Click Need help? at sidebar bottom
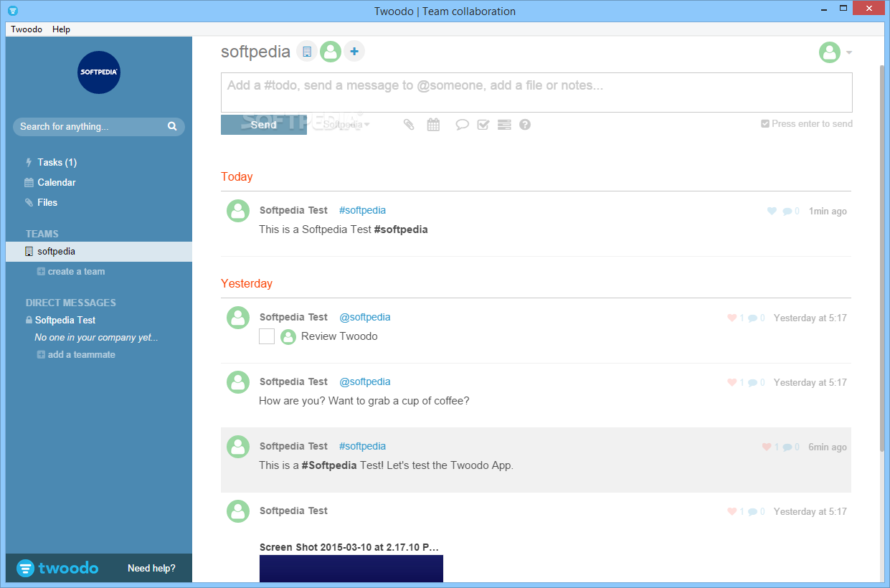Screen dimensions: 890x588 (151, 568)
